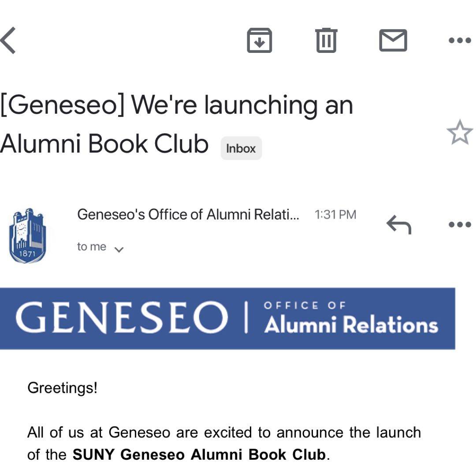Archive this email with the box icon
476x476 pixels.
pyautogui.click(x=259, y=41)
